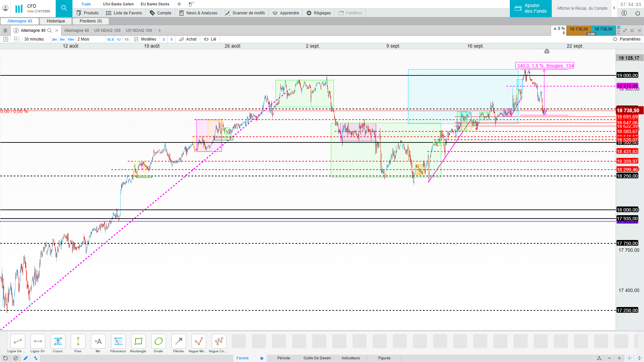Click the search magnifier button in header
Image resolution: width=644 pixels, height=362 pixels.
tap(64, 8)
